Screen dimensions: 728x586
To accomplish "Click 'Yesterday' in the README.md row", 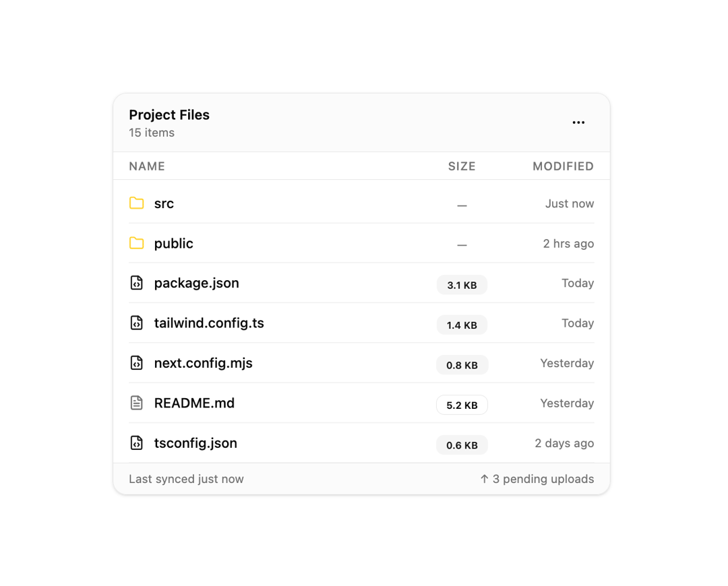I will tap(567, 403).
